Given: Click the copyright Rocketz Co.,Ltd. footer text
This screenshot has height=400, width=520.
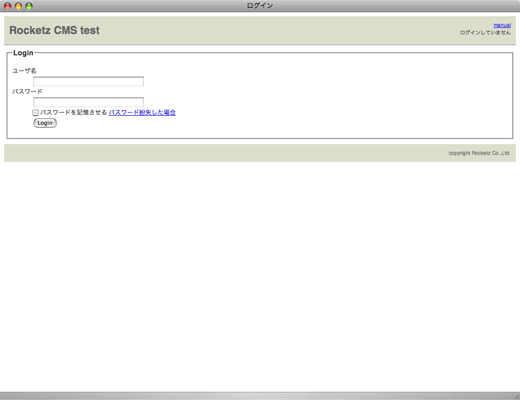Looking at the screenshot, I should coord(479,153).
